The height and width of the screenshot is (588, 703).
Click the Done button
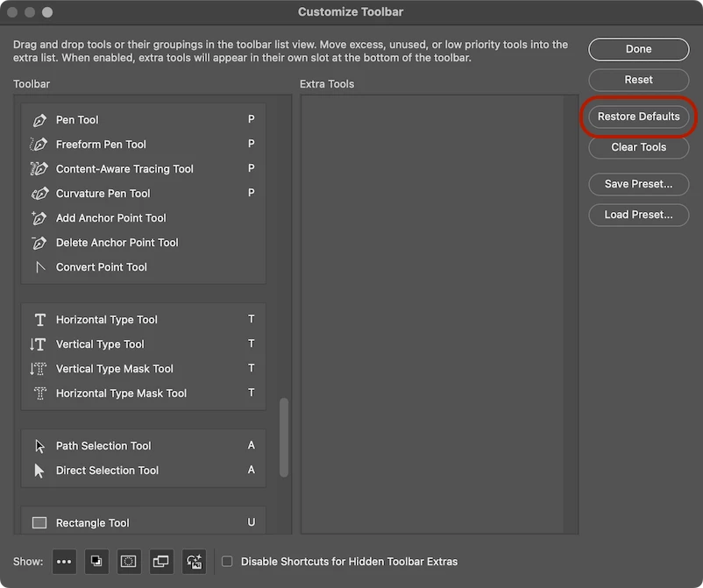[638, 49]
